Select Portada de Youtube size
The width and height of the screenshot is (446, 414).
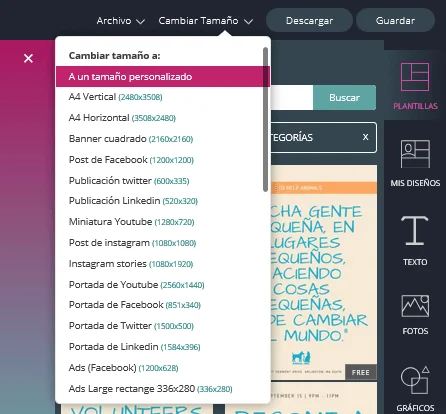coord(136,285)
